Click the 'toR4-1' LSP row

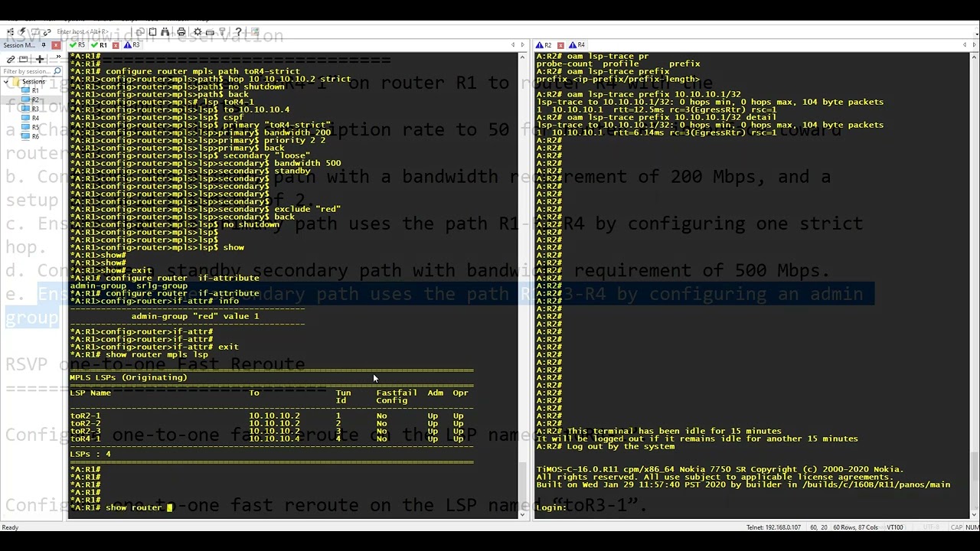(x=268, y=439)
